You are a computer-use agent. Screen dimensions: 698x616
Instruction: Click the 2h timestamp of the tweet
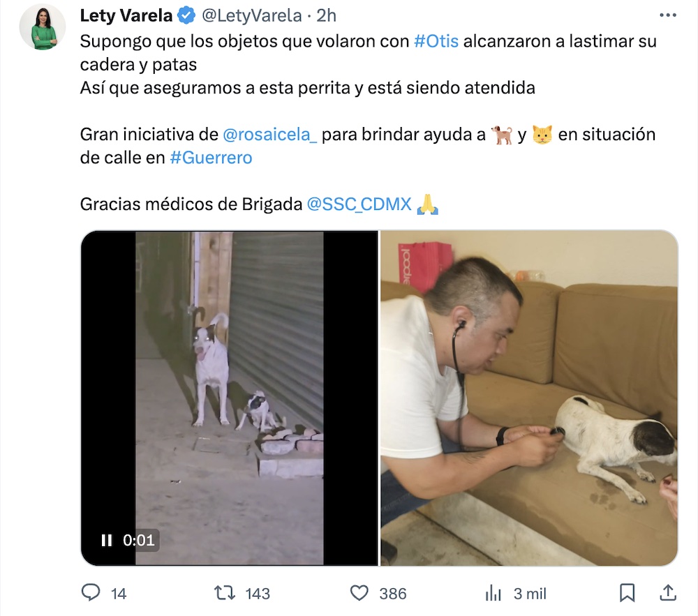point(326,15)
